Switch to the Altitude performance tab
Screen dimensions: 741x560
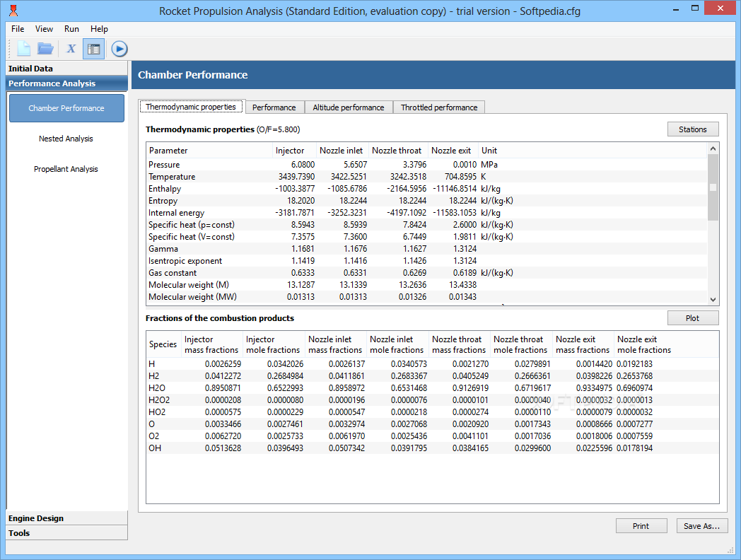349,107
